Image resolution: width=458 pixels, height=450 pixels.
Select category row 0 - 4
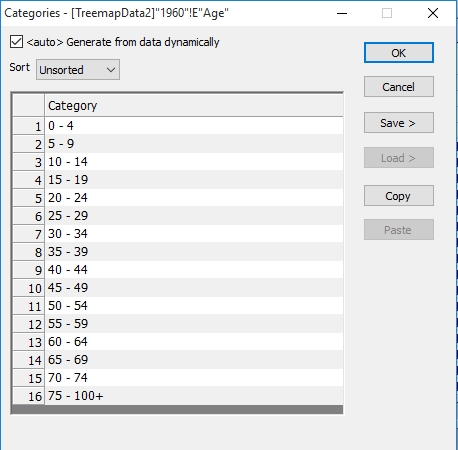tap(194, 126)
